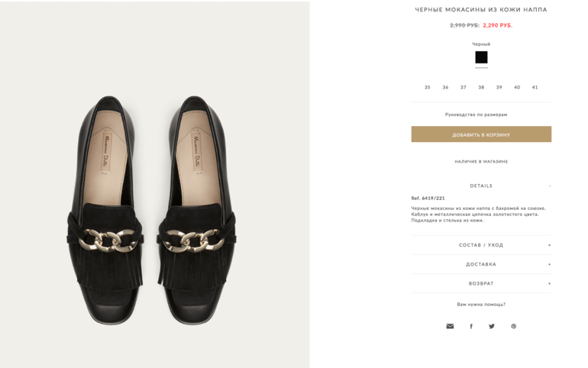Select size 38 option
This screenshot has height=368, width=588.
(481, 87)
